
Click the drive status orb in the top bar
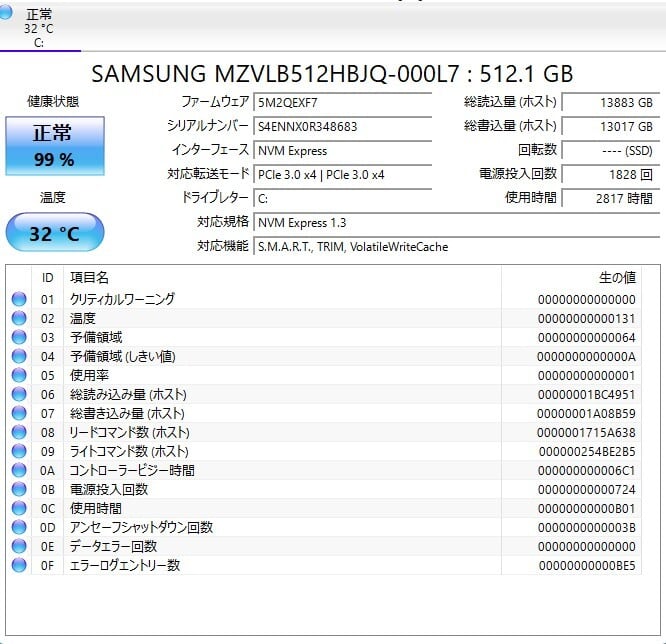7,13
